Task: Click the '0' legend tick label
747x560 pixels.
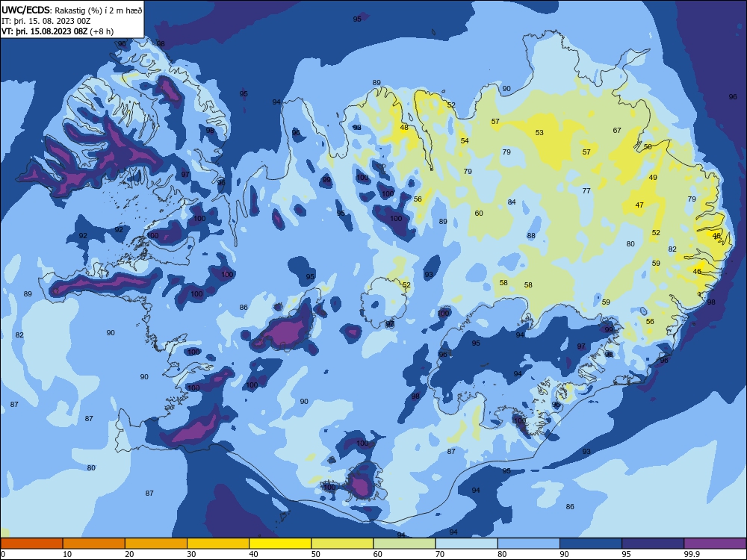Action: [3, 554]
